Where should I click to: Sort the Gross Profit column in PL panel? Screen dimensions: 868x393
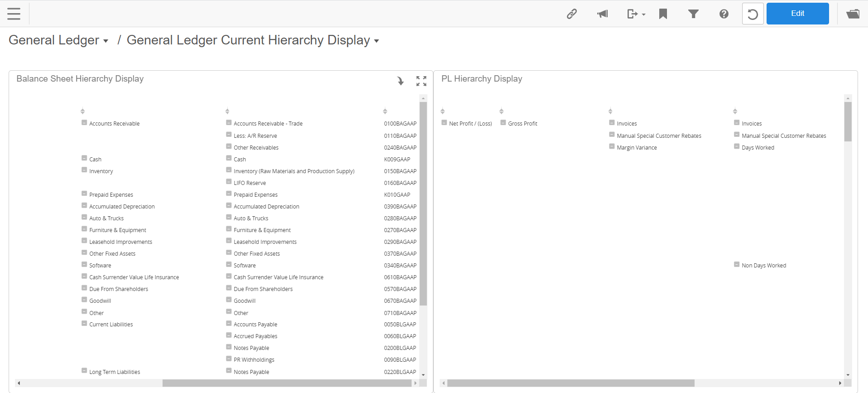[501, 111]
